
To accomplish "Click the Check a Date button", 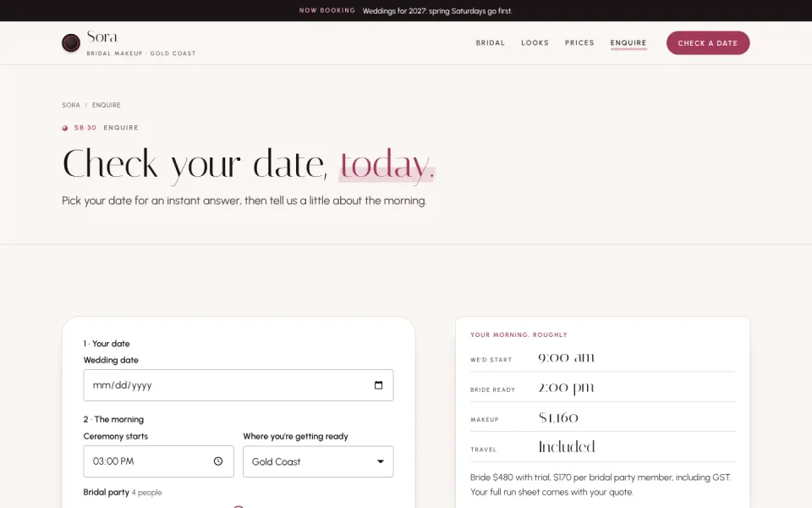I will (708, 43).
